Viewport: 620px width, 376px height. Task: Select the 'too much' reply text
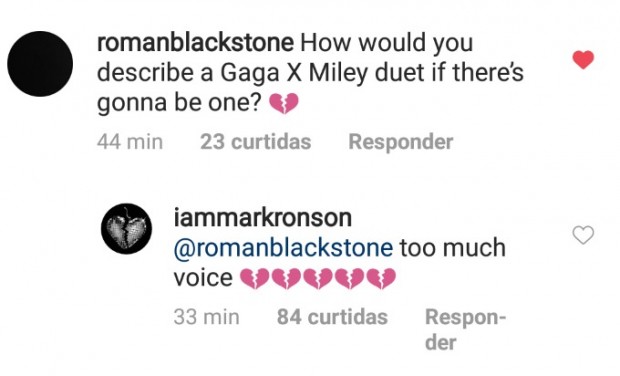(452, 248)
